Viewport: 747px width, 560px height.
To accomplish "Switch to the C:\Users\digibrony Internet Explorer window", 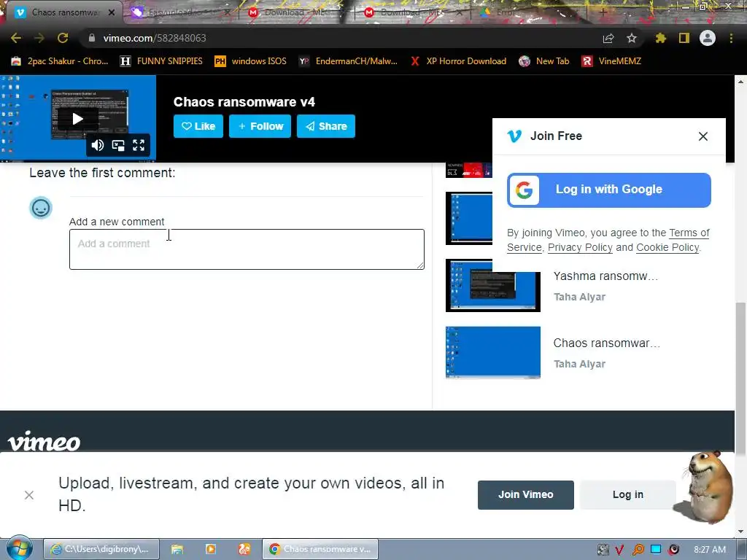I will (101, 549).
